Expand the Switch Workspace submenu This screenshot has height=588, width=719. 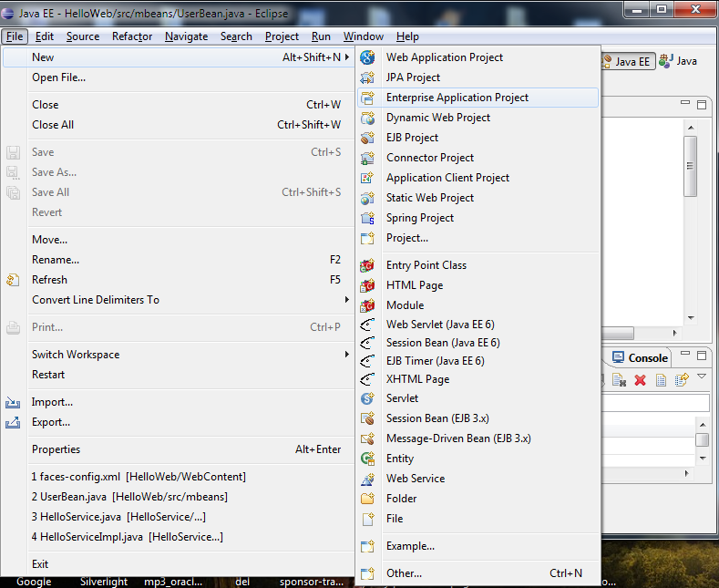[347, 355]
